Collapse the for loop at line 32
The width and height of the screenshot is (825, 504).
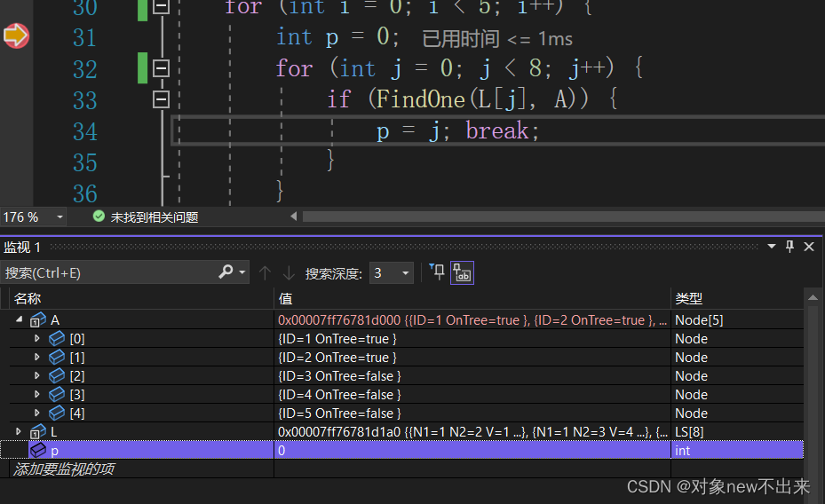[x=161, y=68]
